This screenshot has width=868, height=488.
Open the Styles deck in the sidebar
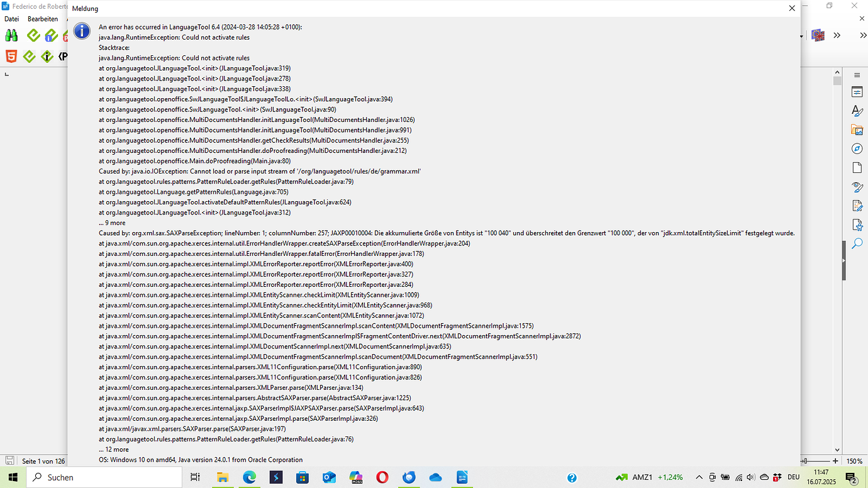point(857,110)
